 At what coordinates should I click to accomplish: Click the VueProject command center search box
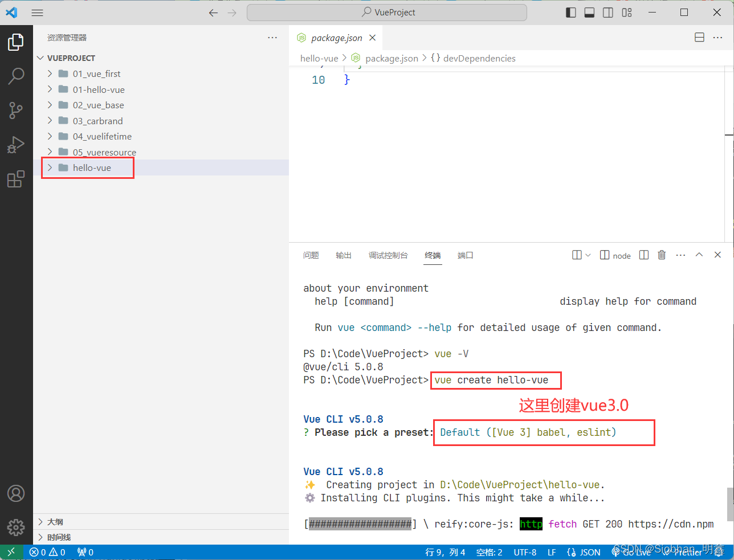coord(387,13)
